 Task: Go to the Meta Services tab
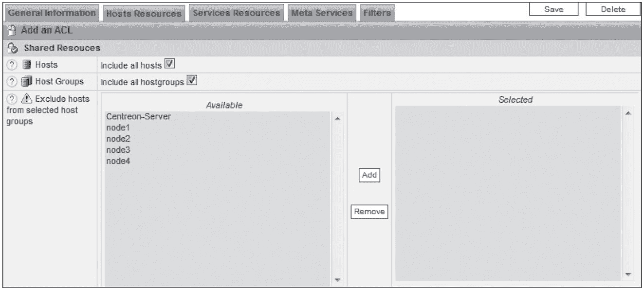pos(321,13)
